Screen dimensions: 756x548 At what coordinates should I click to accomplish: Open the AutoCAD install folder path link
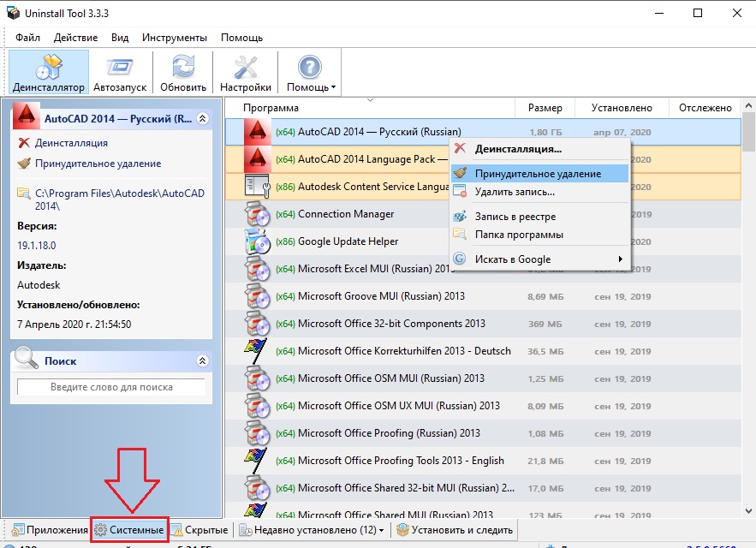pos(119,200)
